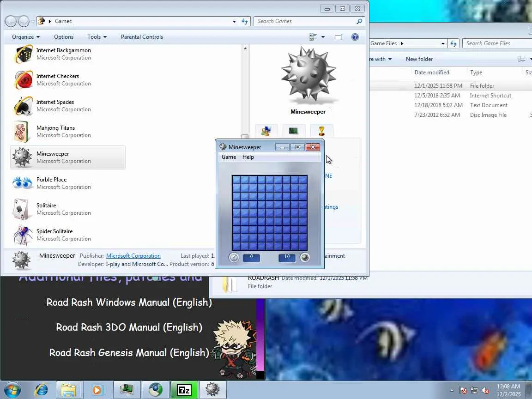Select Spider Solitaire game icon
The height and width of the screenshot is (399, 532).
pyautogui.click(x=22, y=235)
